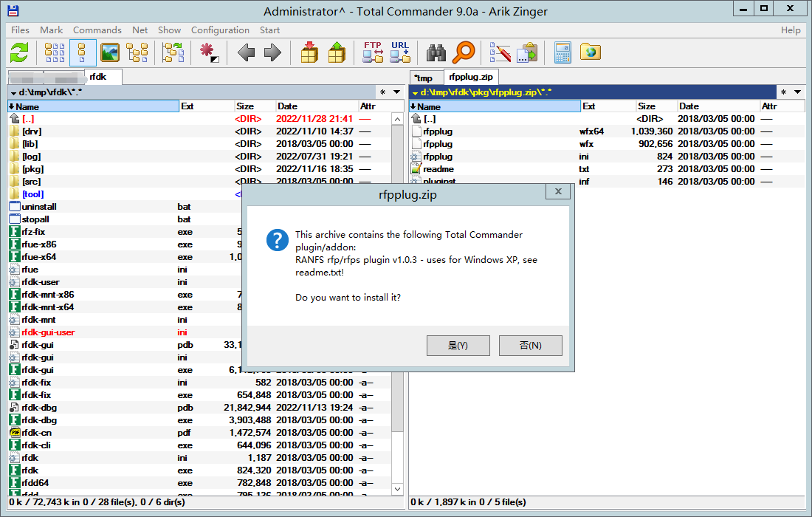Open left panel directory history dropdown arrow
Screen dimensions: 812x517
coord(396,92)
